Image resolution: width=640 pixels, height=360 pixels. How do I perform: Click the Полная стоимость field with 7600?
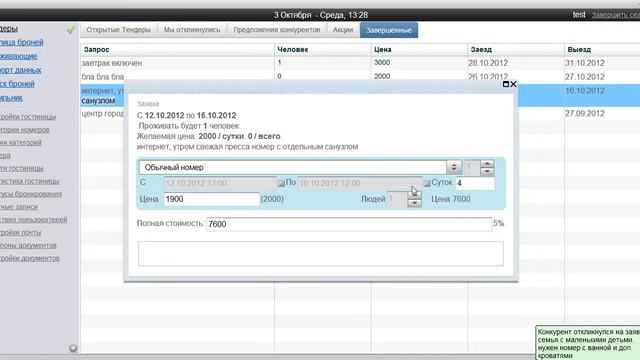click(349, 224)
